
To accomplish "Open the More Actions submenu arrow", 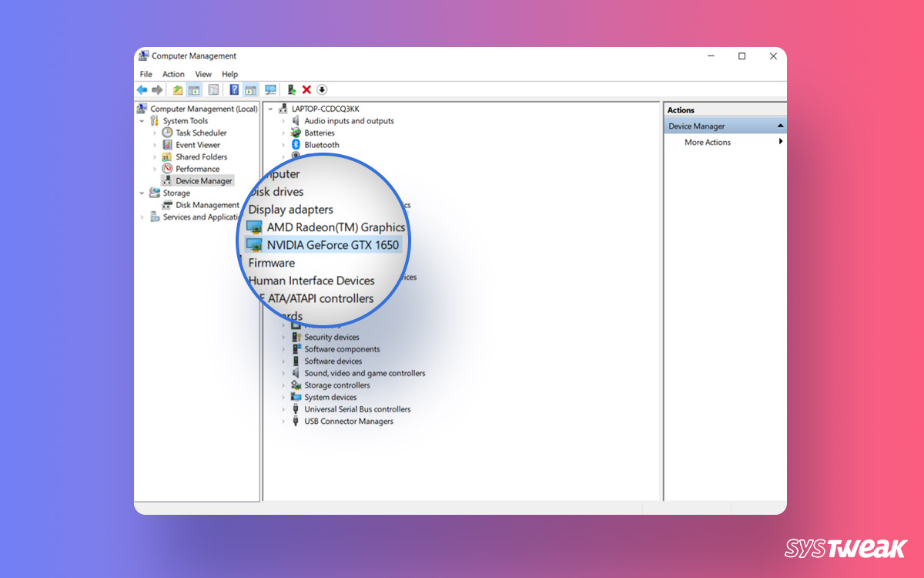I will [x=779, y=142].
